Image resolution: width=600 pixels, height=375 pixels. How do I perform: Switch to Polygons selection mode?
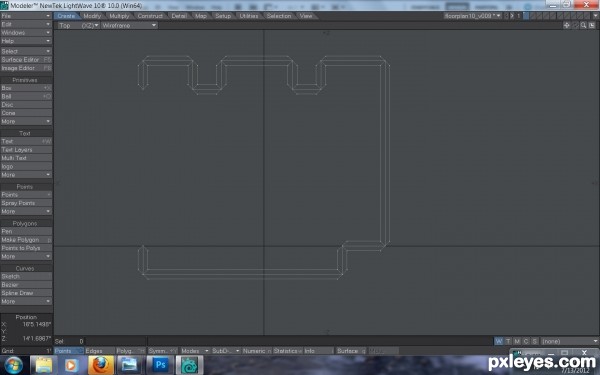pyautogui.click(x=130, y=351)
